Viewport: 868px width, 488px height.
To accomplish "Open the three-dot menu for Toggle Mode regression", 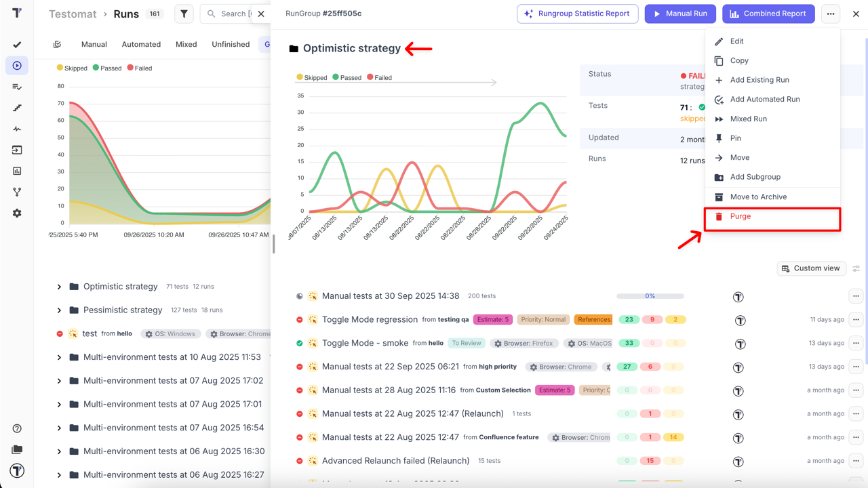I will pyautogui.click(x=856, y=319).
